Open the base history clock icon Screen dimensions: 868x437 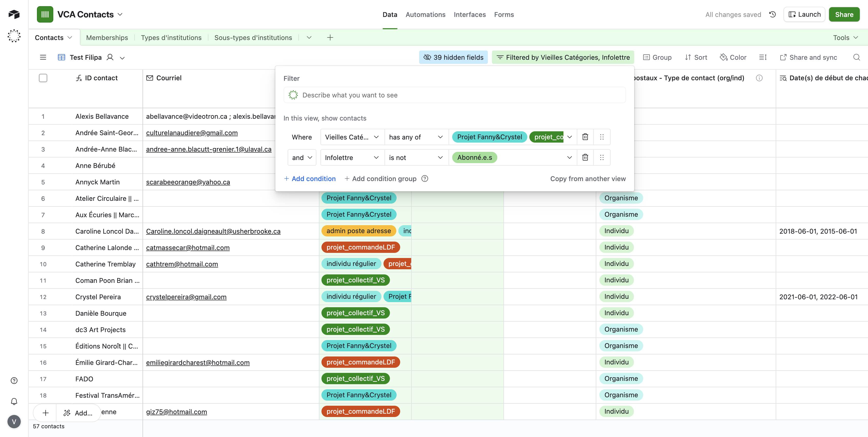click(x=772, y=15)
